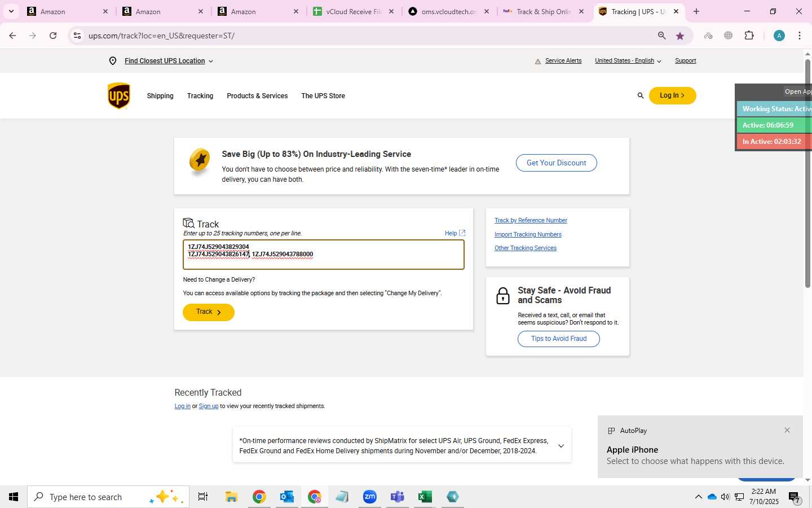Screen dimensions: 812x508
Task: Open the Chrome three-dot menu
Action: [x=800, y=36]
